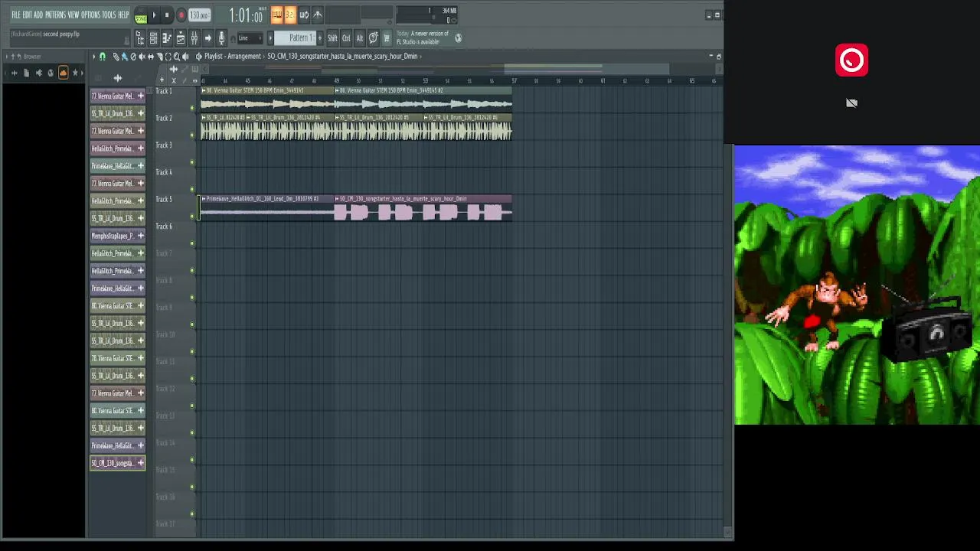Toggle countdown before recording button
980x551 pixels.
(291, 15)
